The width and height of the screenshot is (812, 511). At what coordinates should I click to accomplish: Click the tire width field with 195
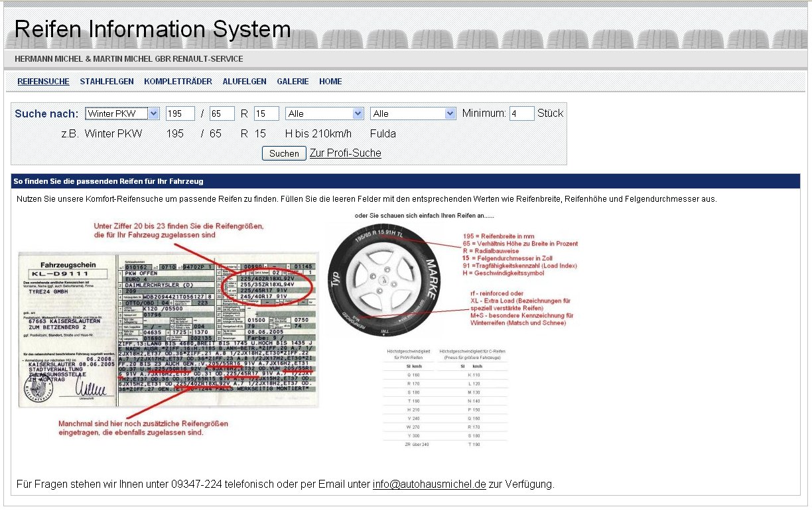[x=180, y=113]
